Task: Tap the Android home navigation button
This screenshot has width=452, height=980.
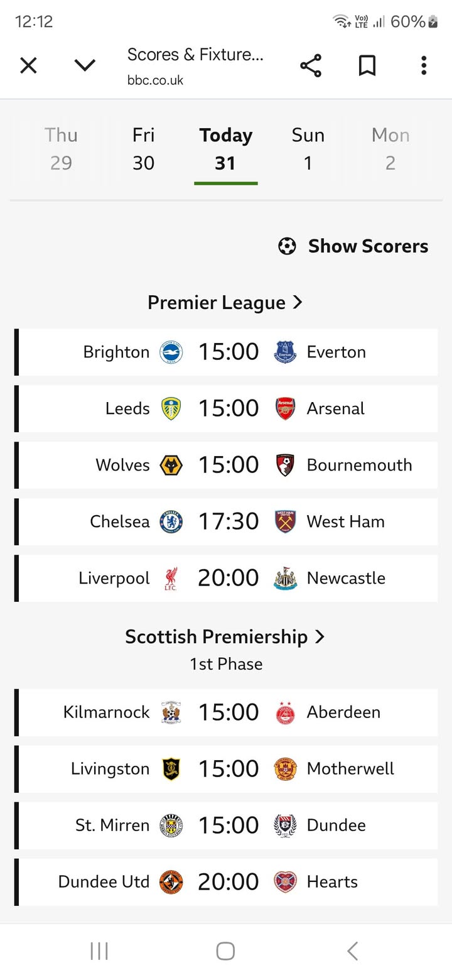Action: [x=225, y=951]
